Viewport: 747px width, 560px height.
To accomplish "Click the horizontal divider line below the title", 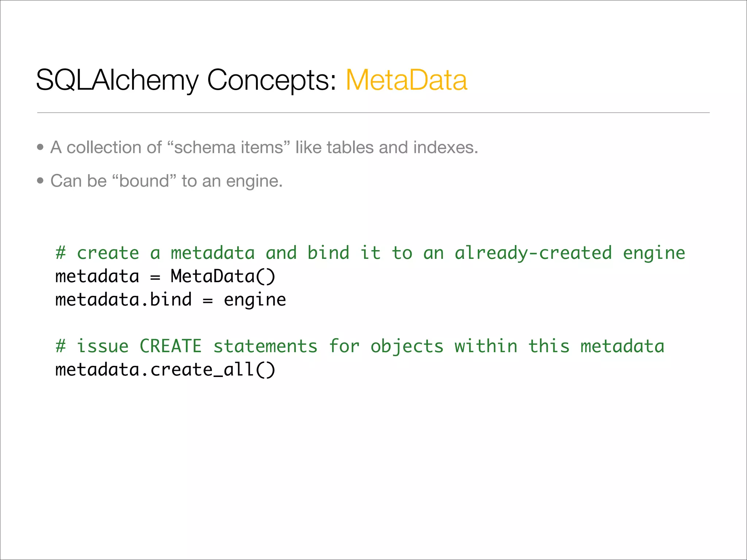I will [x=373, y=113].
